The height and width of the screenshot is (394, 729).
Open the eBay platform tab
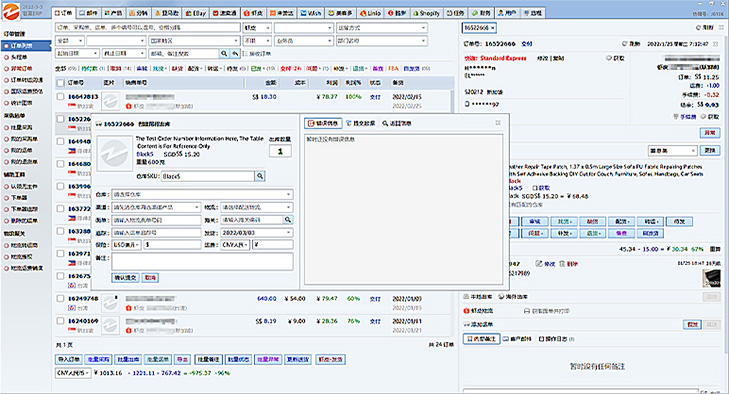pyautogui.click(x=195, y=13)
